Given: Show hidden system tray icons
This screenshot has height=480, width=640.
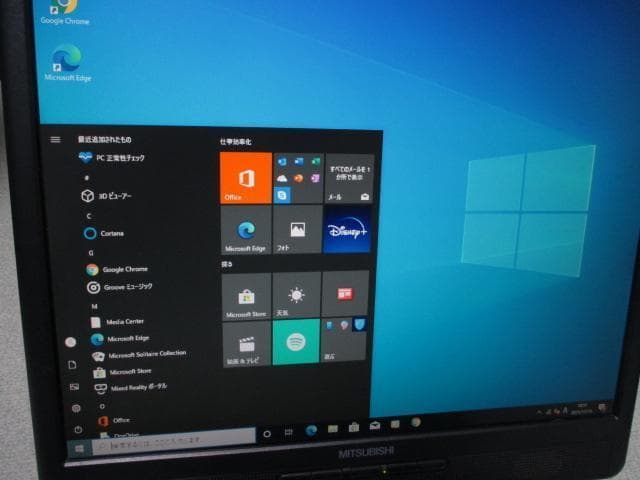Looking at the screenshot, I should click(540, 413).
